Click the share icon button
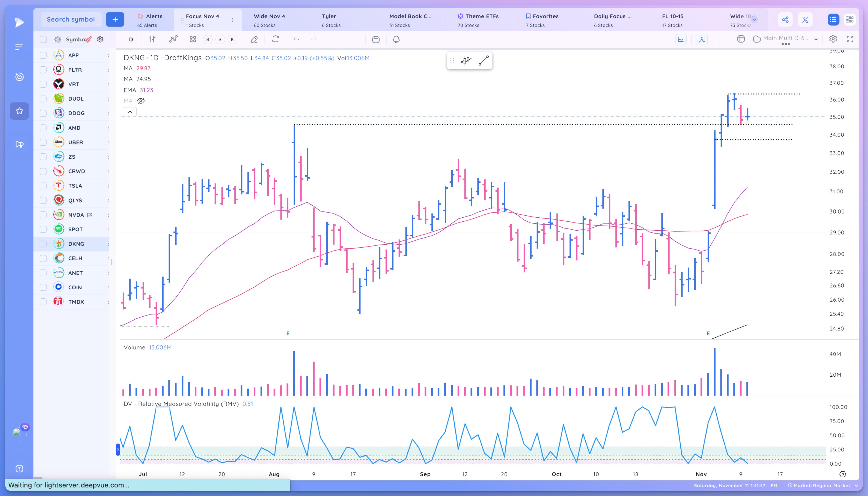 click(x=785, y=20)
